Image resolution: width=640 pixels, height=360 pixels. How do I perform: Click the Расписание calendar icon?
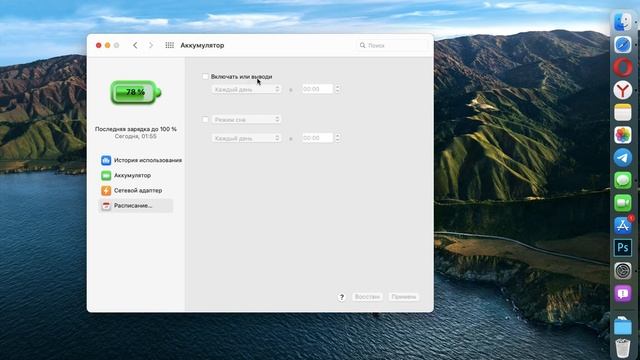(x=106, y=206)
